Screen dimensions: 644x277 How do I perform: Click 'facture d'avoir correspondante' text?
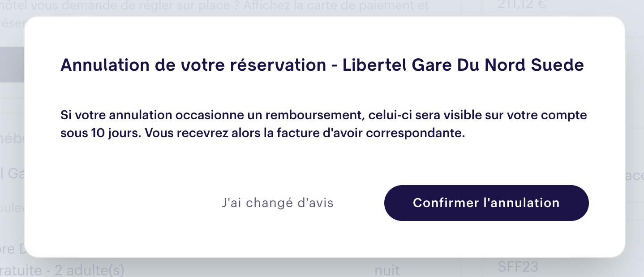tap(388, 134)
